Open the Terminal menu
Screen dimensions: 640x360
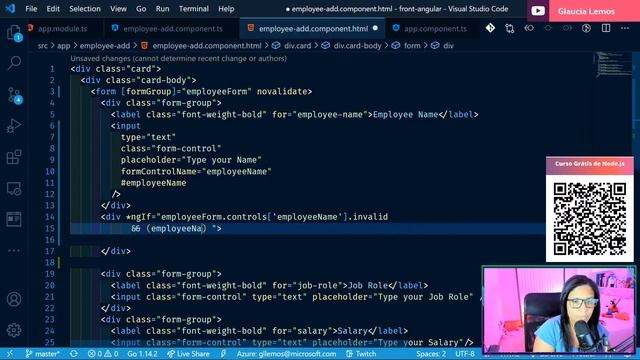(x=193, y=9)
